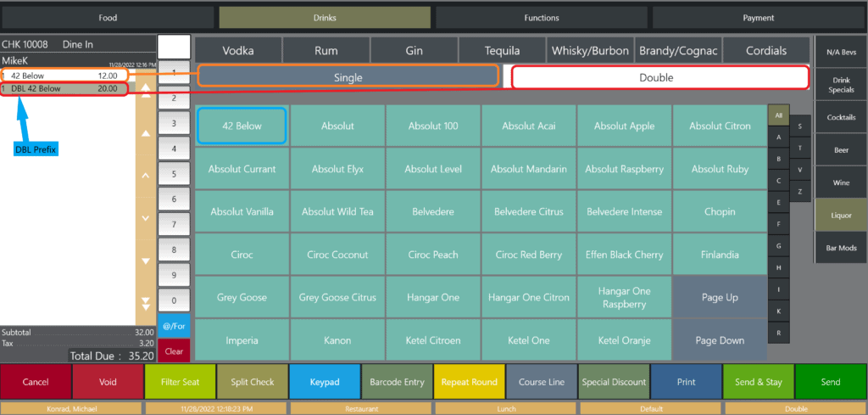The width and height of the screenshot is (868, 415).
Task: Select the Cordials category
Action: pyautogui.click(x=766, y=50)
